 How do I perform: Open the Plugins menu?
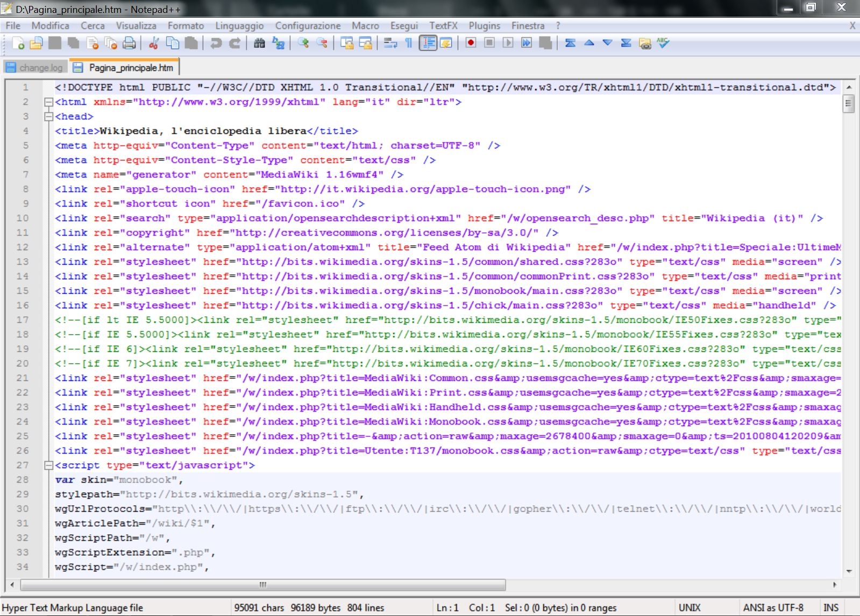(x=484, y=26)
